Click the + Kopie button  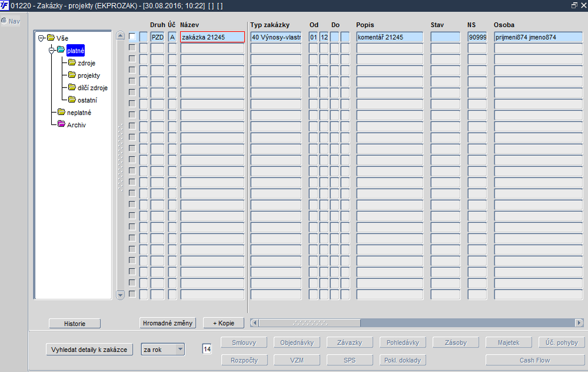pyautogui.click(x=223, y=323)
